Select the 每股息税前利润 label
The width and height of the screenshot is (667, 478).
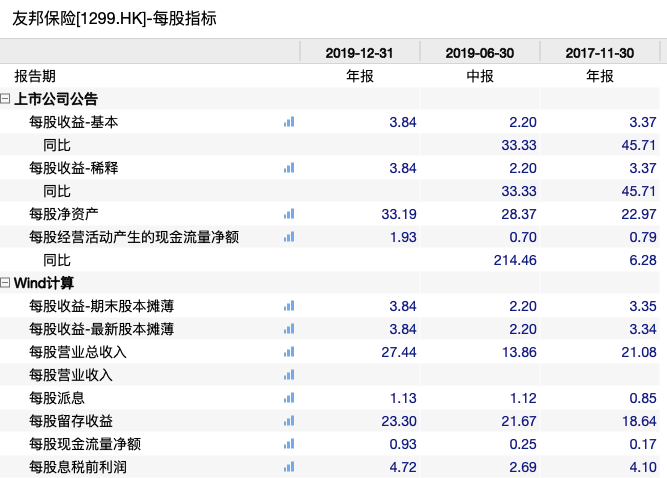tap(78, 467)
